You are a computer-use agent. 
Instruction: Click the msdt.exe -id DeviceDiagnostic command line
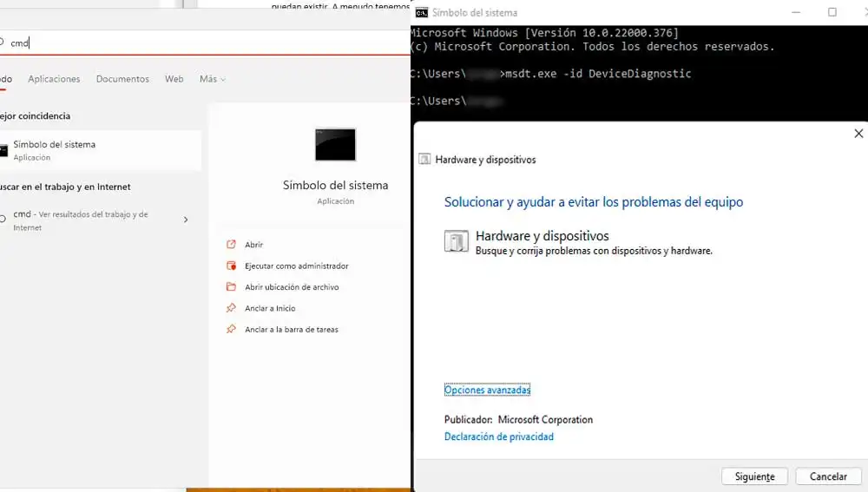tap(598, 74)
